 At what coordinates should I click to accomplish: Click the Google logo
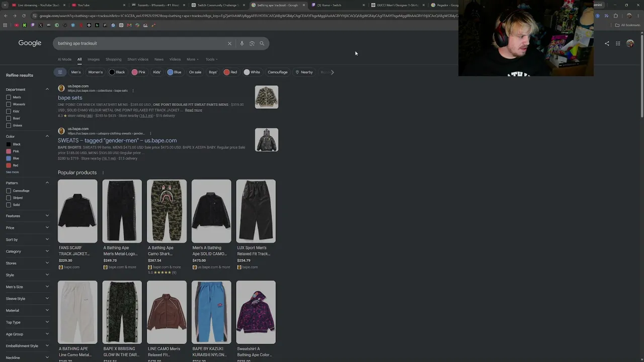[30, 43]
